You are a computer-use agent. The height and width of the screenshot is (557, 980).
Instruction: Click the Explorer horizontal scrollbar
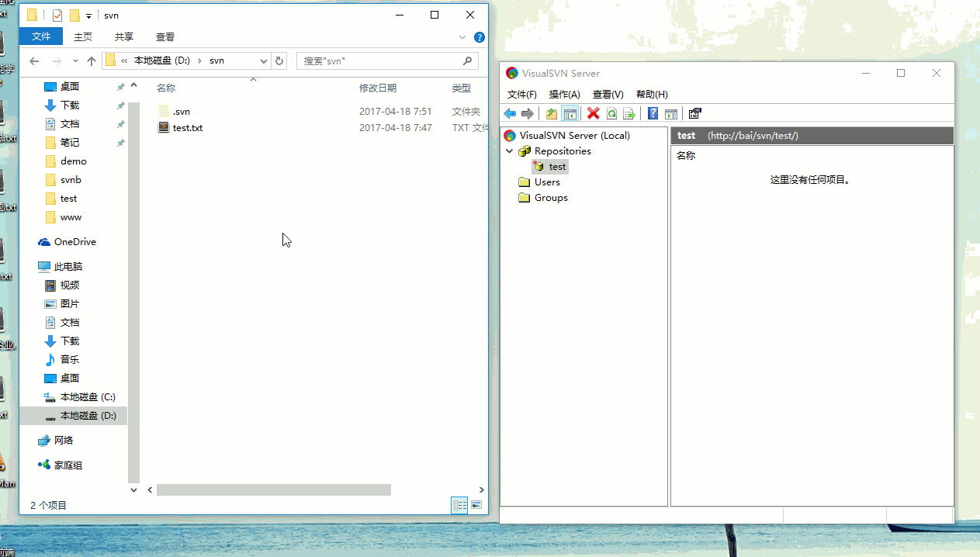click(274, 490)
